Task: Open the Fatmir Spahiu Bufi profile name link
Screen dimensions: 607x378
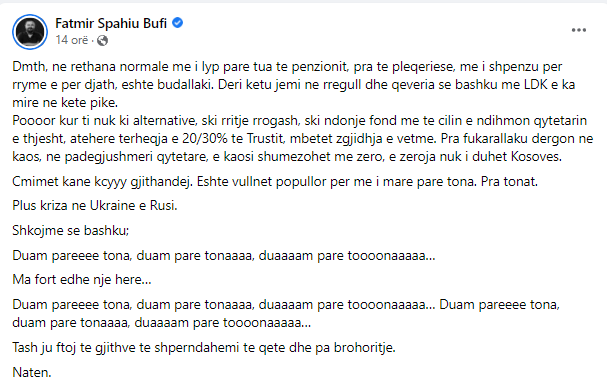Action: pyautogui.click(x=111, y=23)
